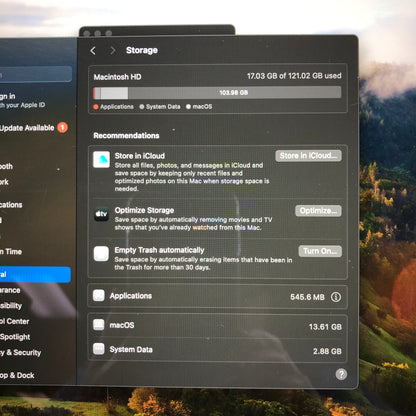Click the Macintosh HD storage usage bar
The height and width of the screenshot is (416, 416).
pos(217,93)
